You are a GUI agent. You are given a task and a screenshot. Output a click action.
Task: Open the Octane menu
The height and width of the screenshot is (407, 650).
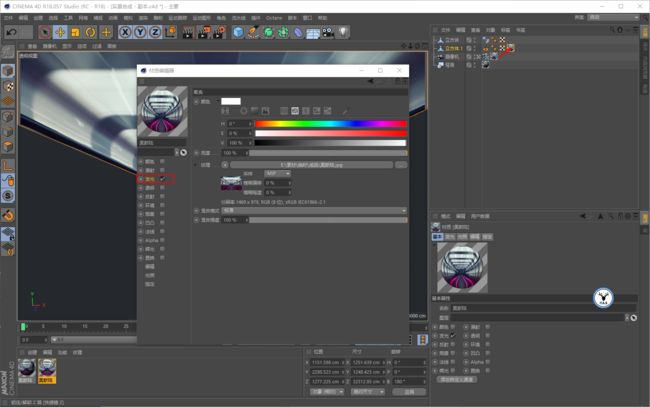(274, 18)
